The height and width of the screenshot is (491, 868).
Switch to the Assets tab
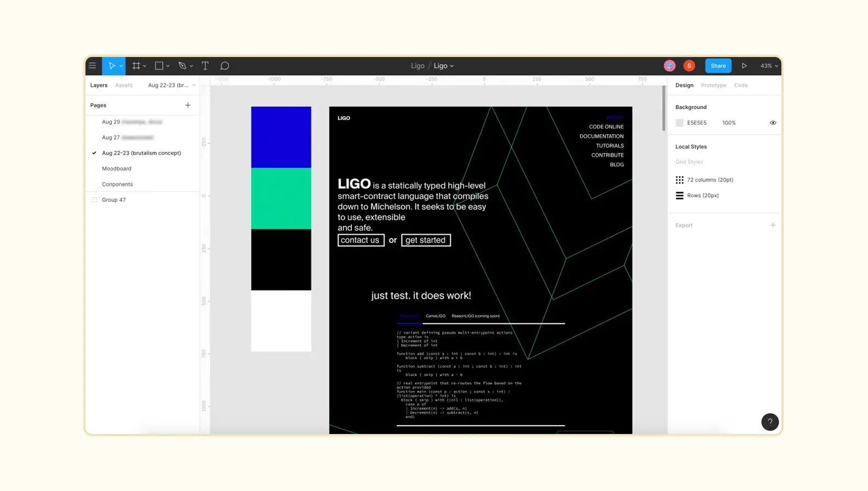tap(124, 85)
